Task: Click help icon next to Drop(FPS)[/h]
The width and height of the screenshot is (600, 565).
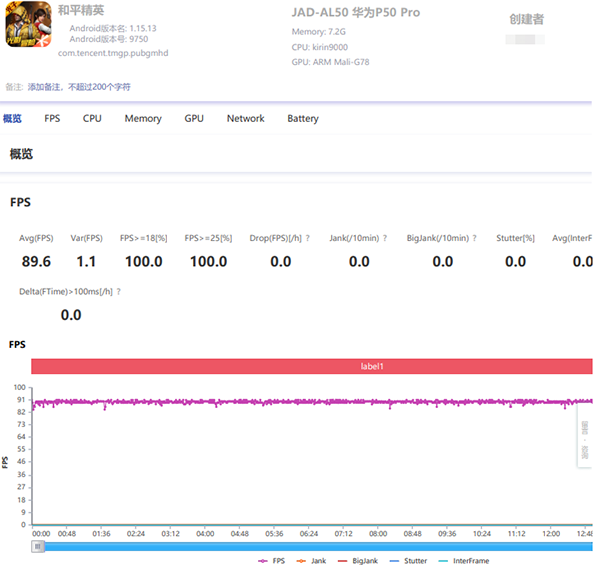Action: pos(308,238)
